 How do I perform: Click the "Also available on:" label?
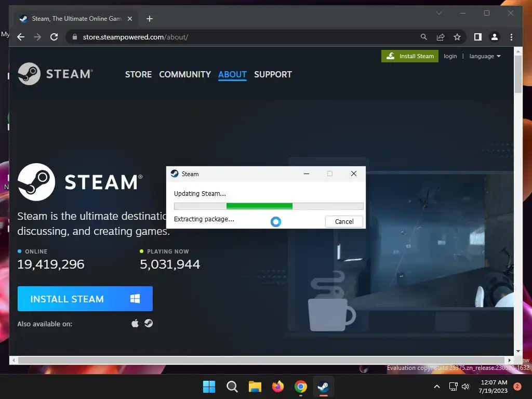[45, 324]
